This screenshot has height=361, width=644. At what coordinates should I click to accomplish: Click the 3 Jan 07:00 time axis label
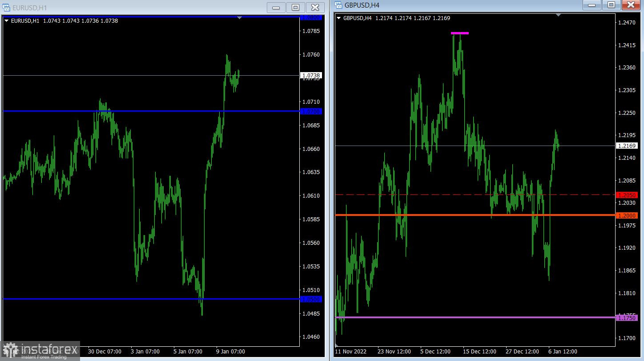pos(145,352)
